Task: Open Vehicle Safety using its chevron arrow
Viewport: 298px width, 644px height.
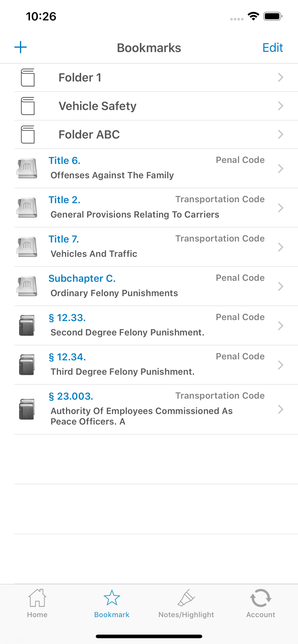Action: [x=280, y=106]
